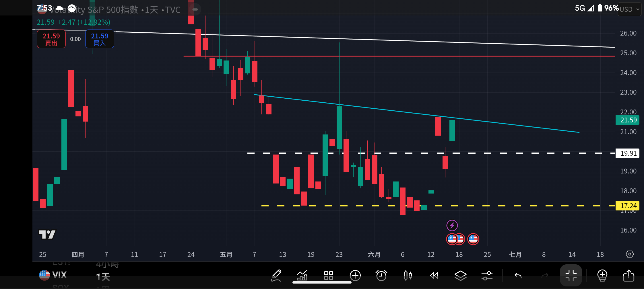Start bar replay with the rewind icon
Viewport: 644px width, 289px height.
pyautogui.click(x=434, y=276)
